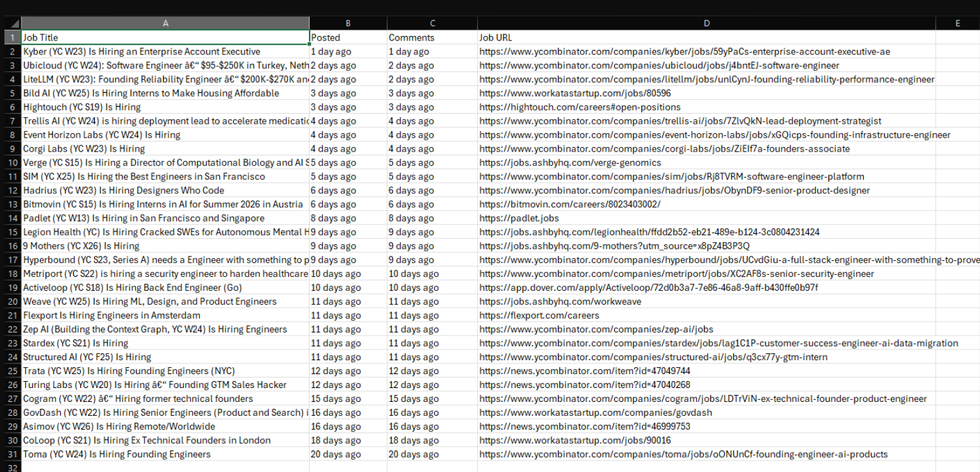
Task: Select the Stardex (YC S21) Is Hiring cell
Action: [x=166, y=343]
